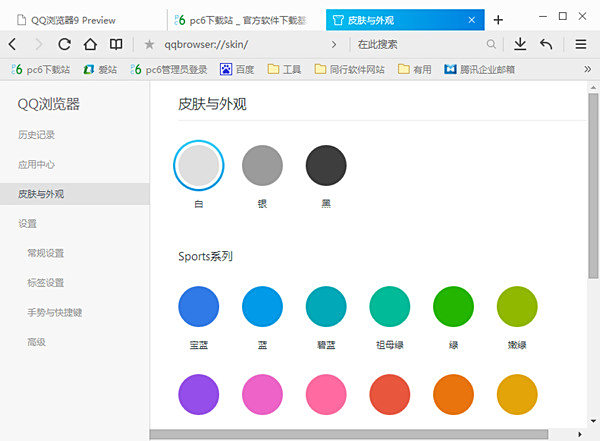This screenshot has width=600, height=441.
Task: Expand the 工具 bookmark folder
Action: 284,69
